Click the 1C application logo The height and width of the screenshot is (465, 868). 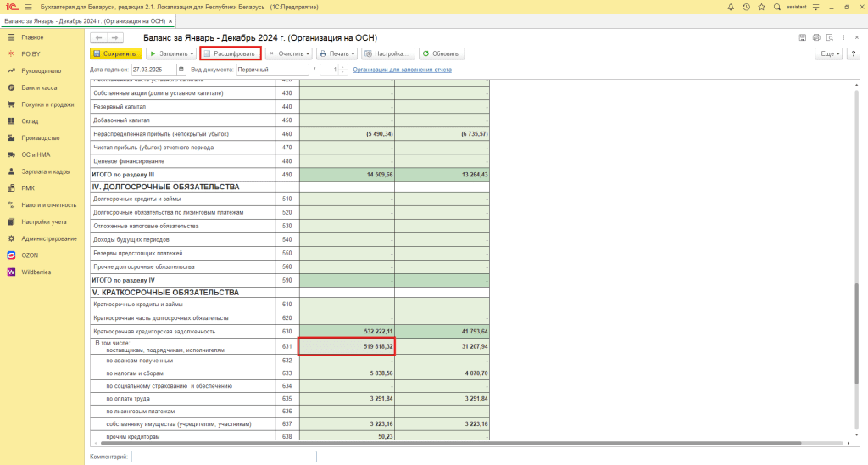12,7
